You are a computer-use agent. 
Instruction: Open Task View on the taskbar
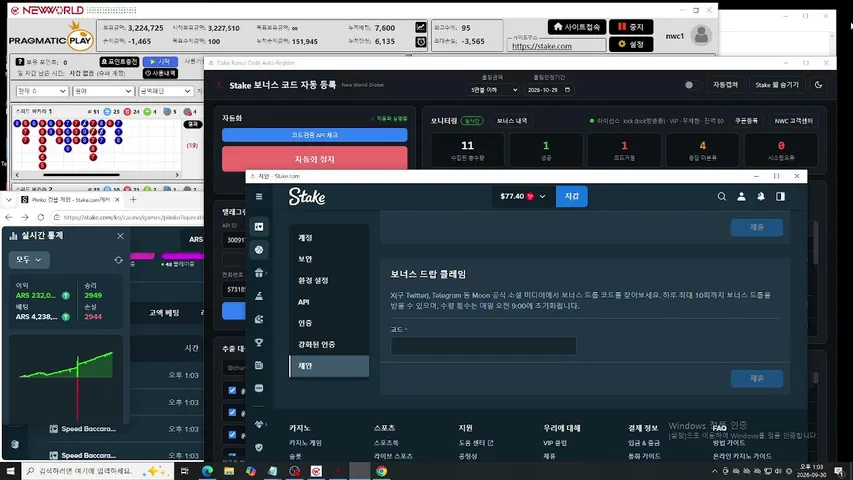click(x=184, y=471)
